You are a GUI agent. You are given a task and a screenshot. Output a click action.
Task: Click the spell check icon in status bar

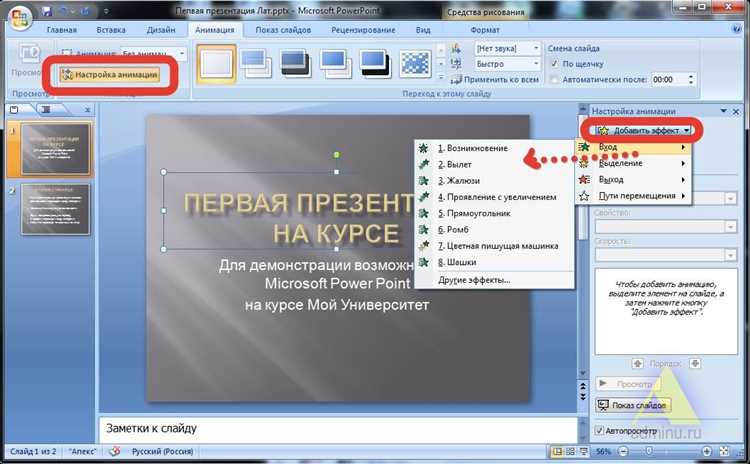click(x=114, y=452)
